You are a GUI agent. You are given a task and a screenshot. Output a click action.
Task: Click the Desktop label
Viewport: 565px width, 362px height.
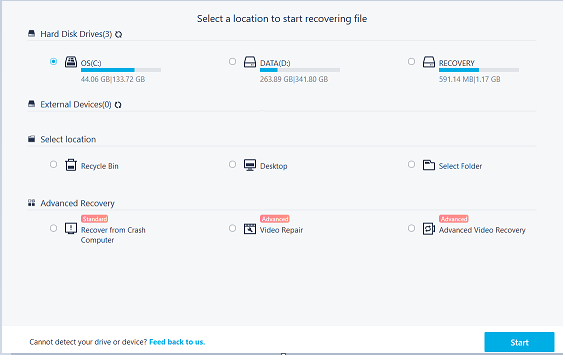[274, 166]
